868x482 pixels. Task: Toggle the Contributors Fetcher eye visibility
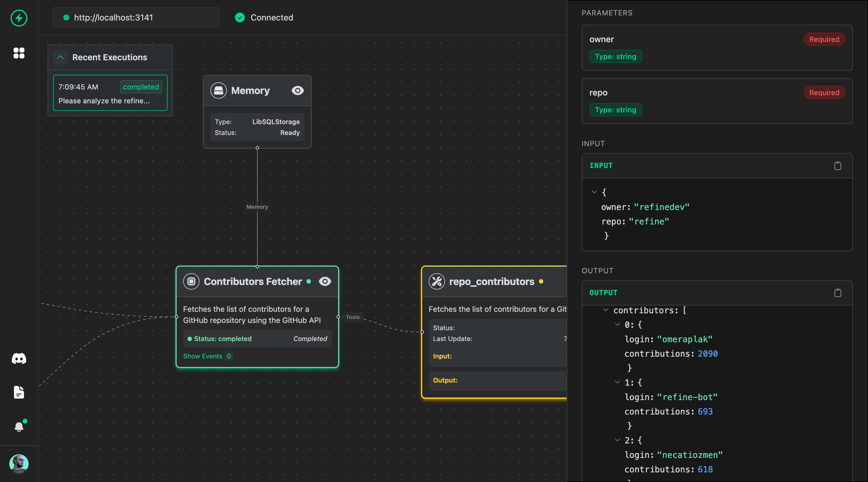325,281
